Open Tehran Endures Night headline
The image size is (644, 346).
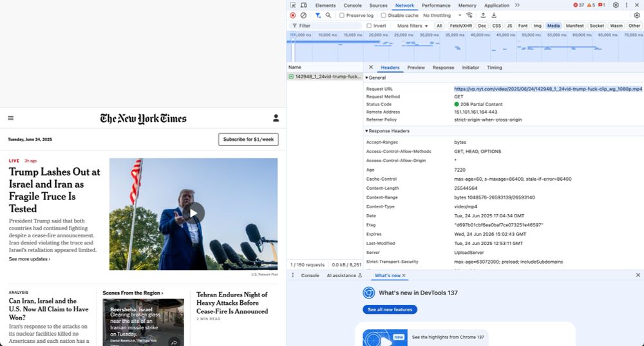click(232, 303)
